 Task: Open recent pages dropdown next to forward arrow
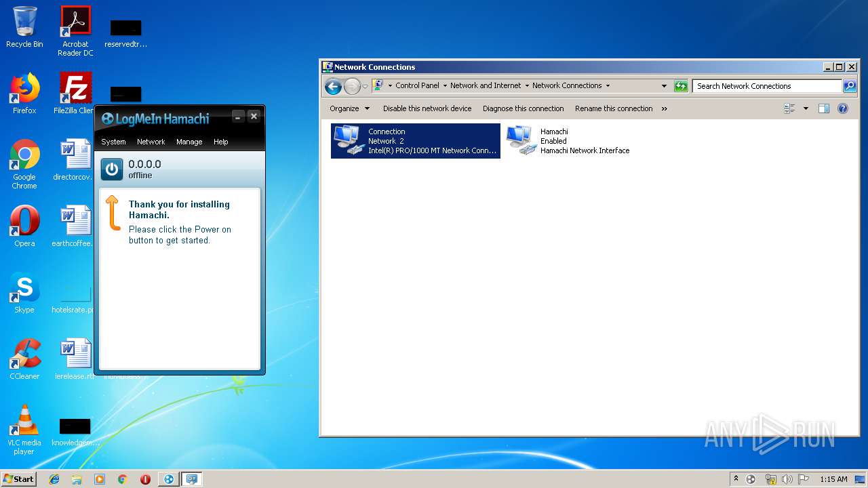365,86
